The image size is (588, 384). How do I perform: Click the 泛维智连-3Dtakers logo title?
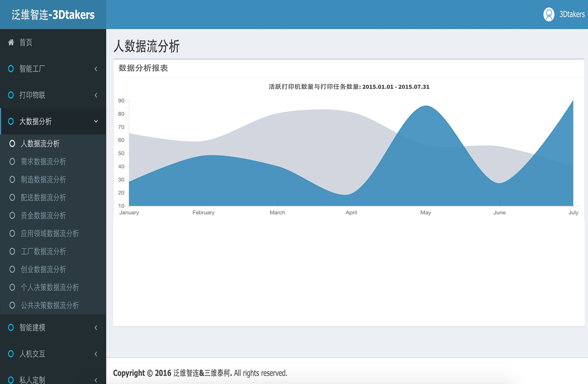click(53, 15)
